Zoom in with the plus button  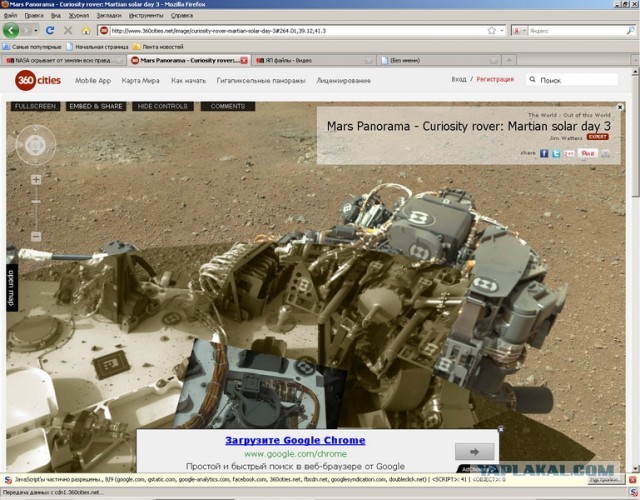(x=36, y=180)
